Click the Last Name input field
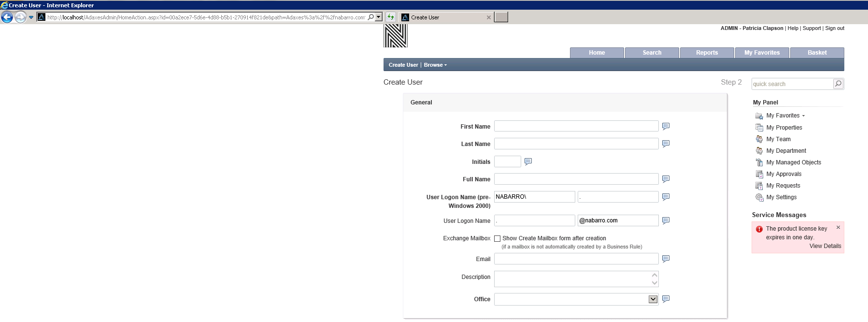The height and width of the screenshot is (322, 868). pyautogui.click(x=576, y=144)
